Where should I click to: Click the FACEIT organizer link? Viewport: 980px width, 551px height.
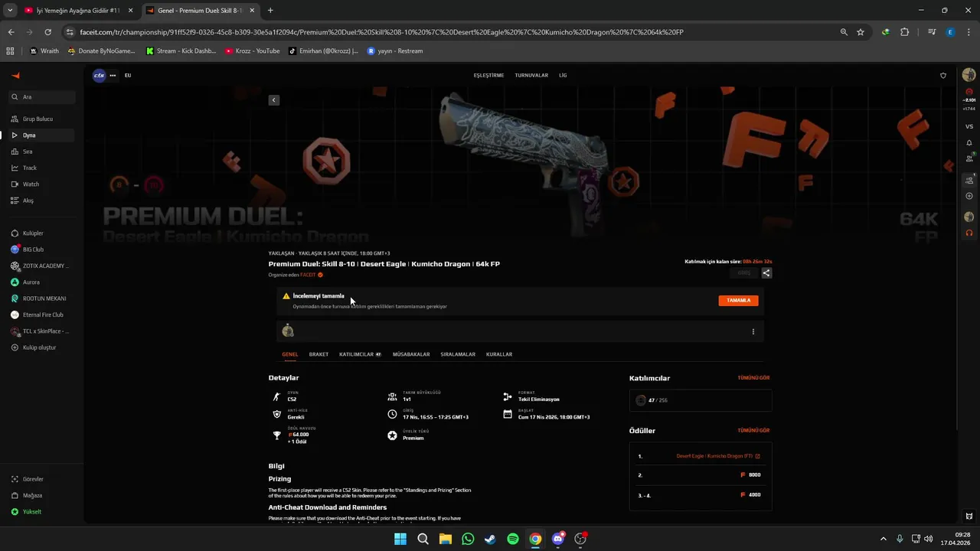(x=308, y=275)
